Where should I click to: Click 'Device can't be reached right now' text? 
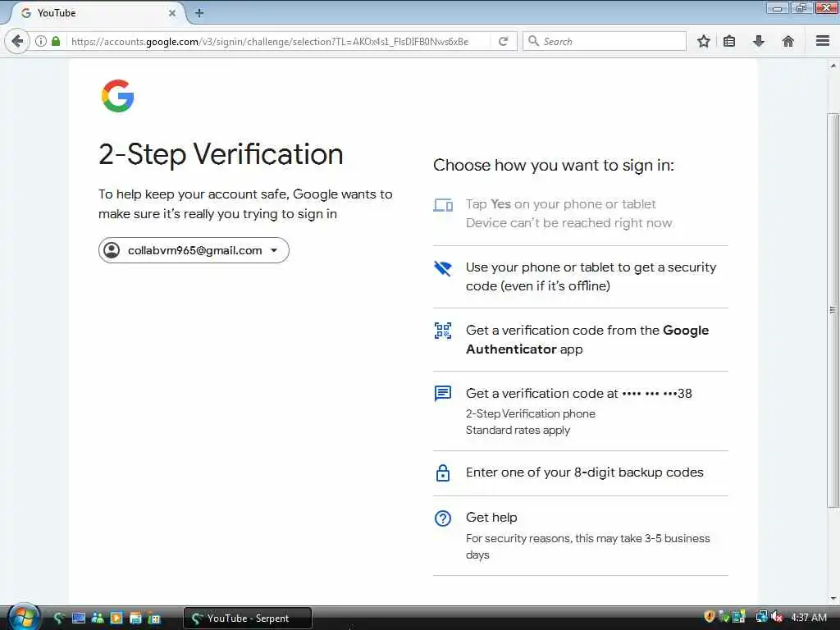(569, 223)
